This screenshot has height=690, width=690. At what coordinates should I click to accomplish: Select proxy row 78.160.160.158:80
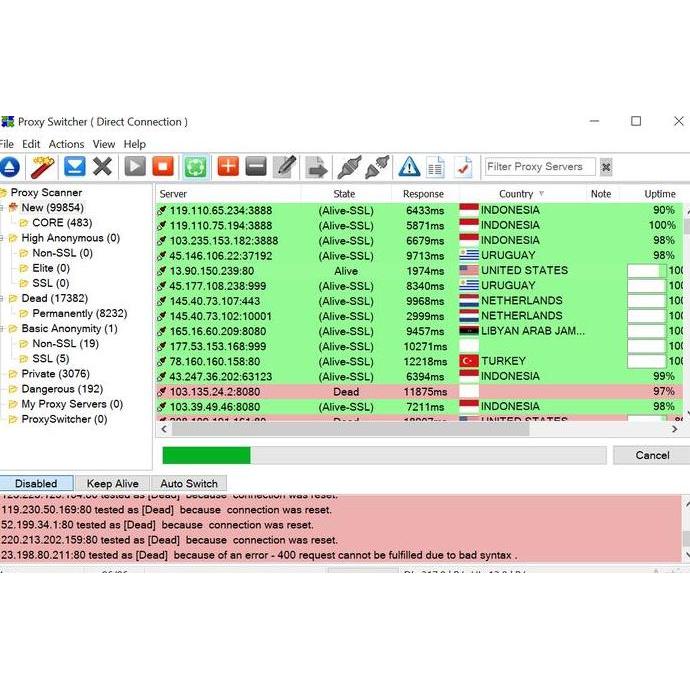click(x=419, y=361)
